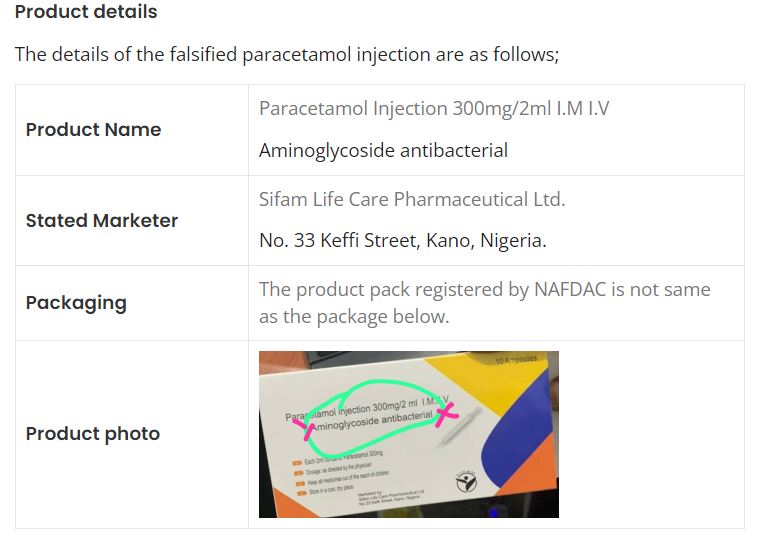Click the company logo on the product box
776x538 pixels.
[466, 483]
